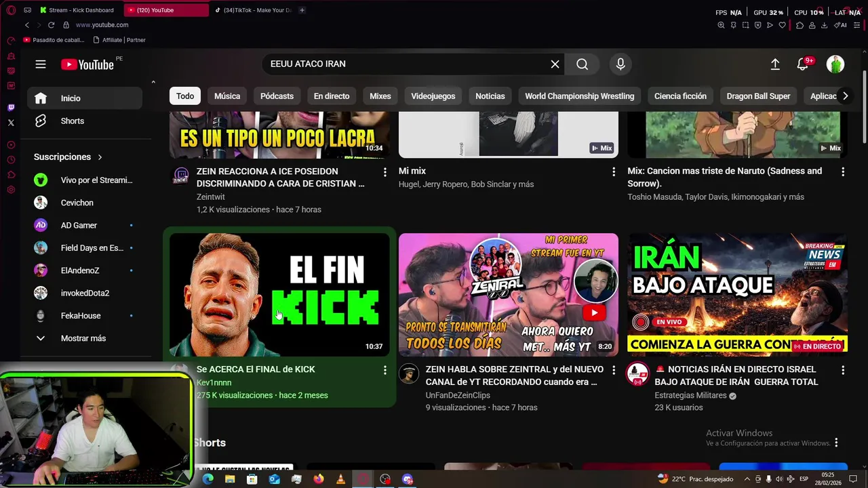
Task: Click the magnifier search button
Action: coord(582,64)
